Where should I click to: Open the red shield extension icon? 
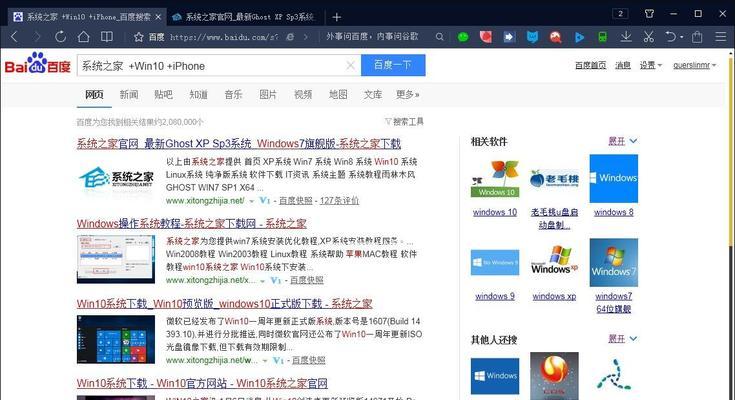click(486, 37)
